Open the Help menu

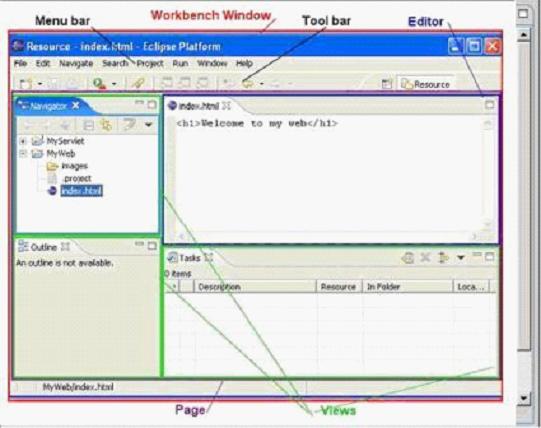coord(244,64)
